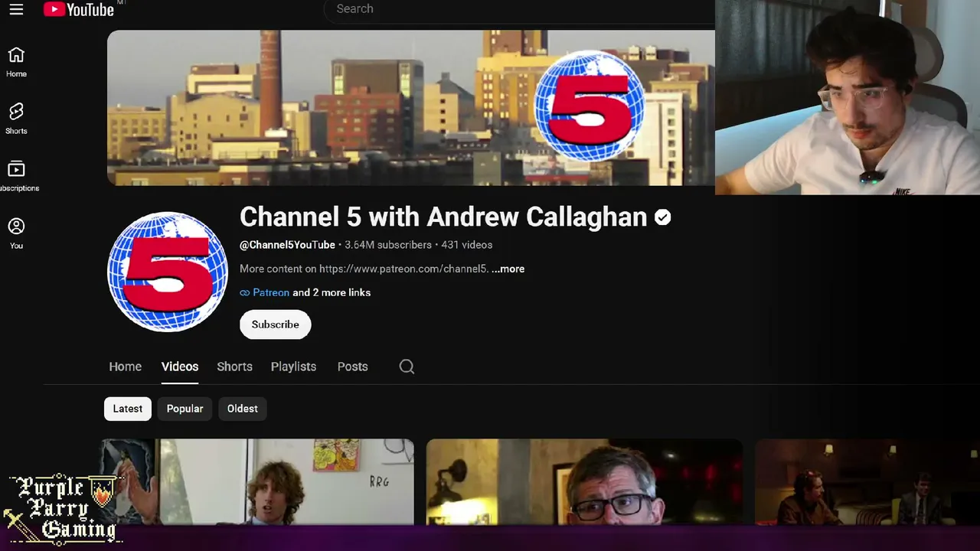Screen dimensions: 980x551
Task: Click the channel title Channel 5 with Andrew Callaghan
Action: (443, 217)
